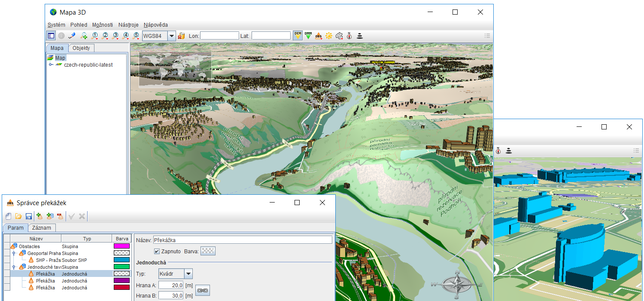Click the zoom preset 3 magnifier
The height and width of the screenshot is (301, 644).
tap(115, 36)
